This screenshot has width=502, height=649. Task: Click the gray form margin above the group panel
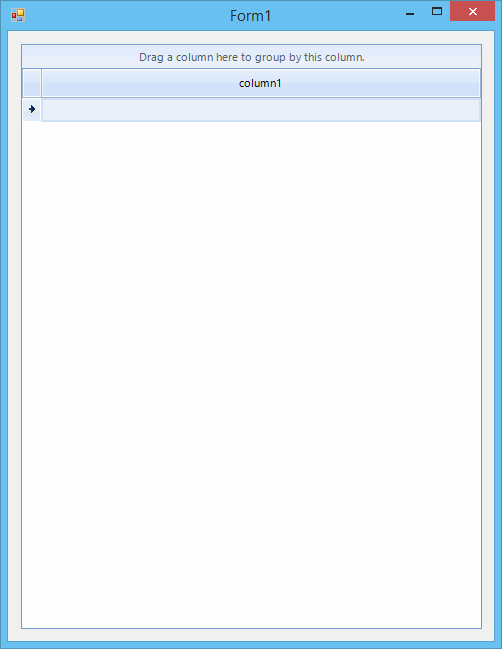(x=251, y=38)
